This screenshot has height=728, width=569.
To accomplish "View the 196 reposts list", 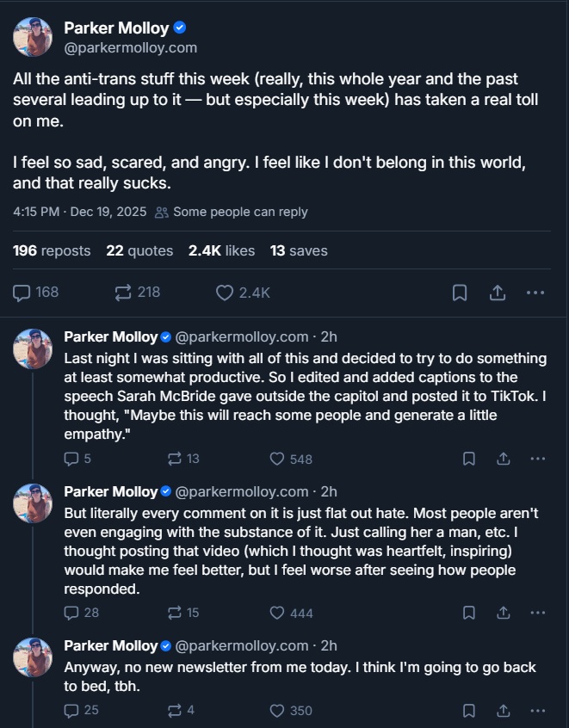I will [52, 250].
